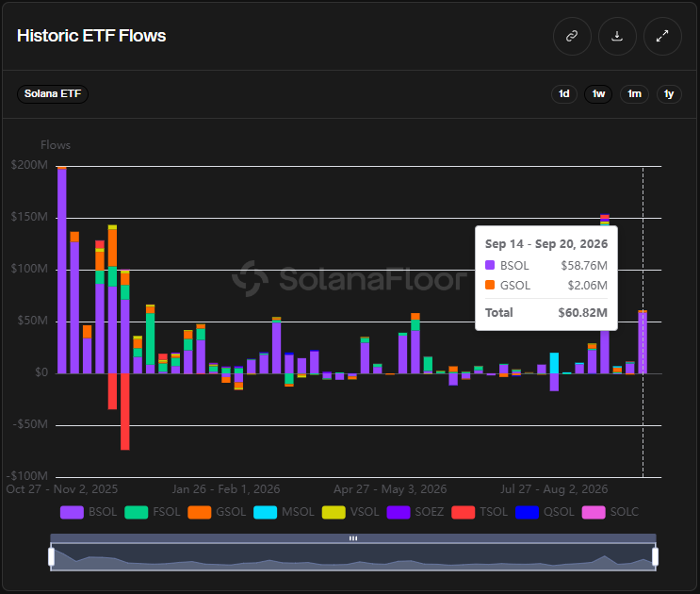Screen dimensions: 700x594
Task: Click the "Oct 27 - Nov 2, 2025" date label
Action: [62, 489]
